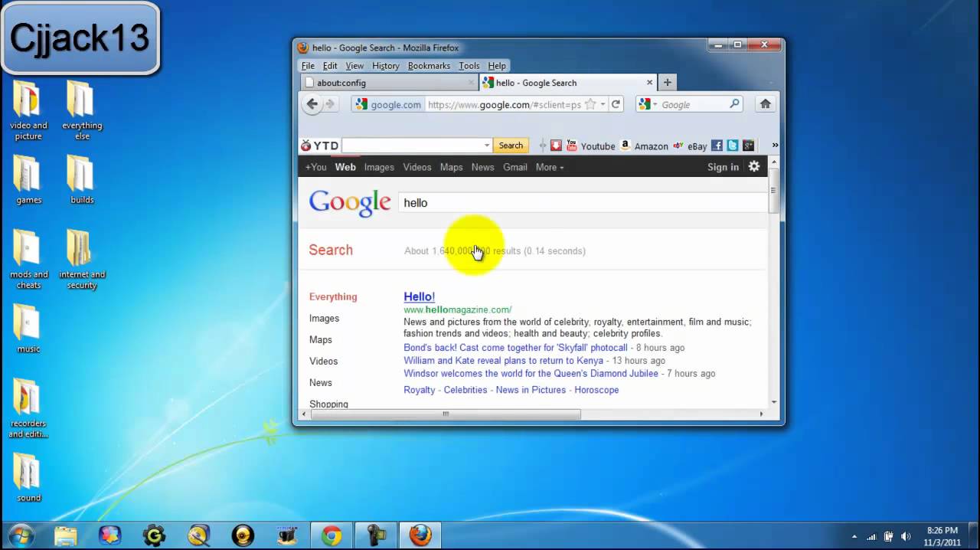Expand the URL bar history dropdown

coord(603,104)
